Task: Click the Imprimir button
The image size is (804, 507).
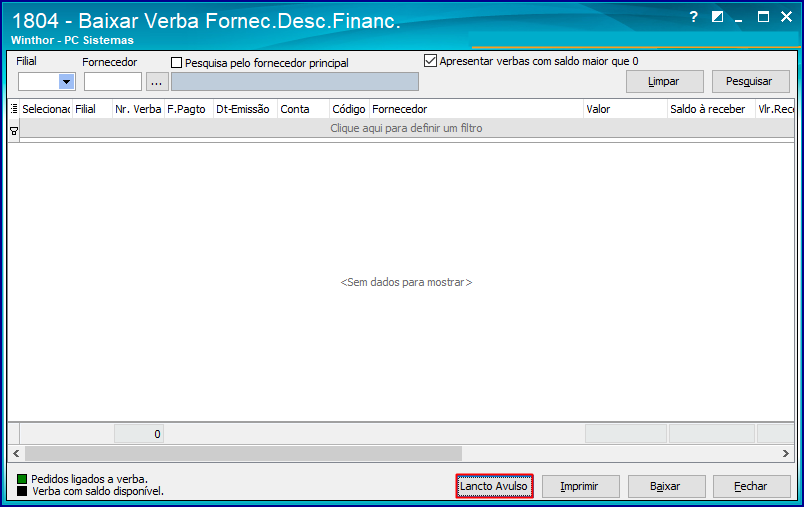Action: pyautogui.click(x=580, y=486)
